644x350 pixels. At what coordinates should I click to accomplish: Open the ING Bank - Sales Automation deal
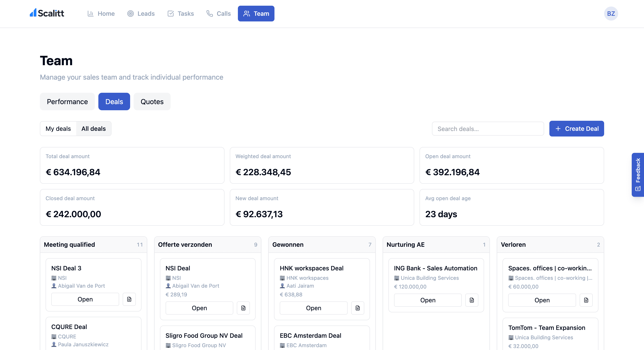point(428,300)
